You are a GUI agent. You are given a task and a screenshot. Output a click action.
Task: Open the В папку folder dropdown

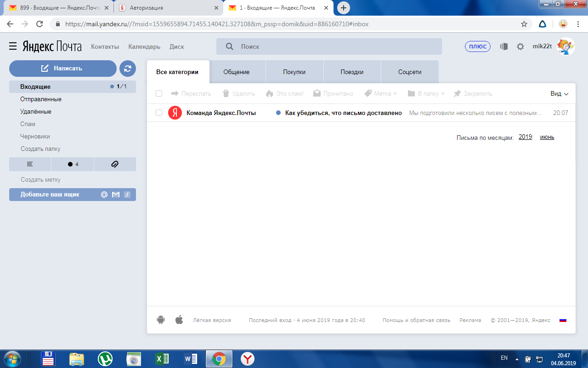coord(426,93)
